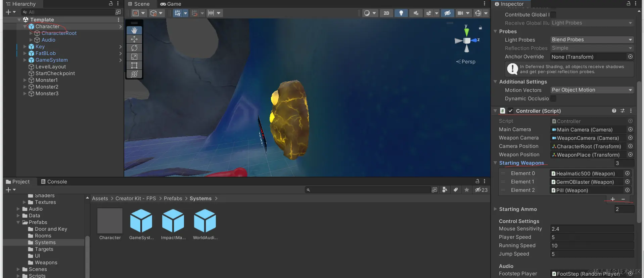This screenshot has height=278, width=644.
Task: Click the Hierarchy search field
Action: tap(68, 12)
